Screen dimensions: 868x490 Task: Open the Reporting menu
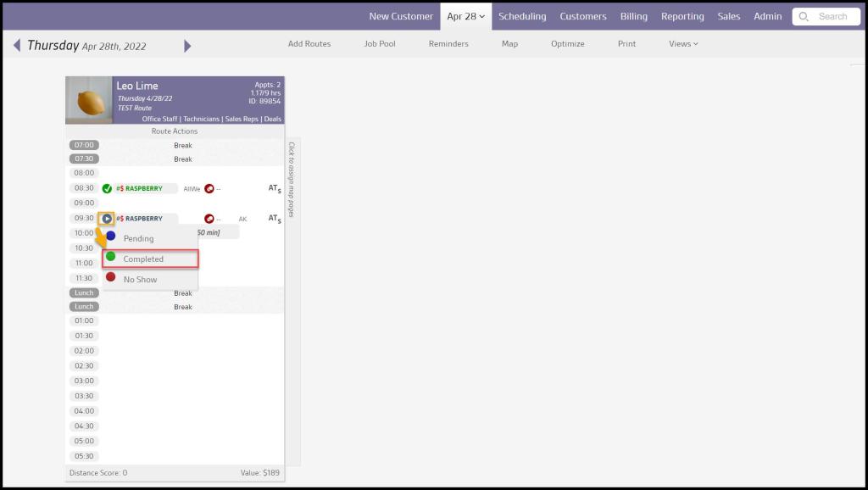(x=682, y=16)
